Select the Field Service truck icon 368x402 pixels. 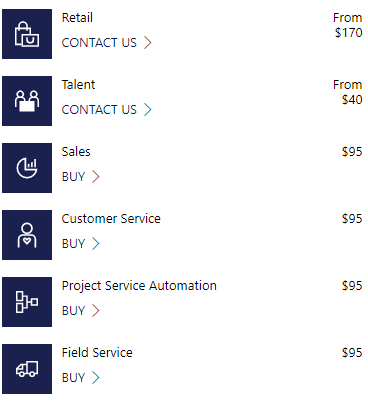click(x=27, y=369)
